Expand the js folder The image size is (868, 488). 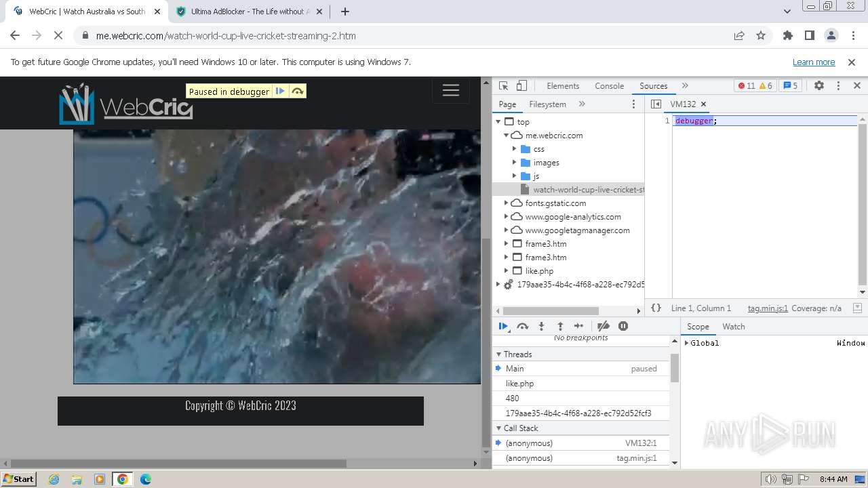(514, 176)
